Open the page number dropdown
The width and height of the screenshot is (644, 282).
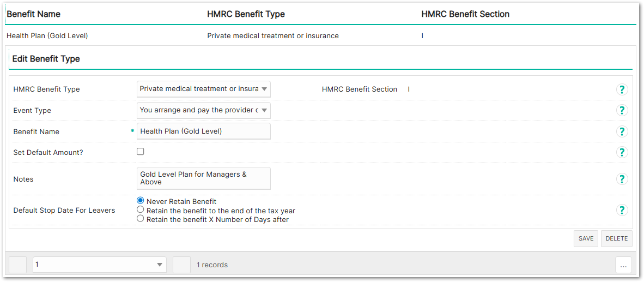point(99,265)
